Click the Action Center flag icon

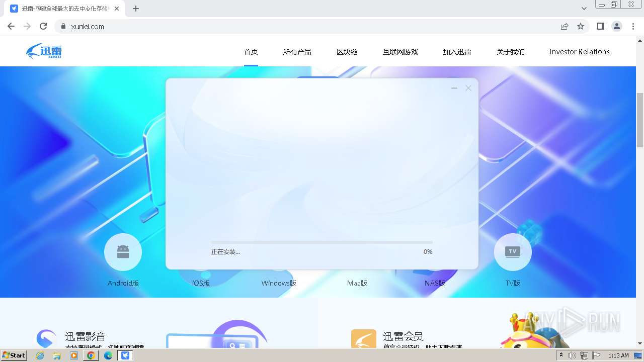pos(596,355)
